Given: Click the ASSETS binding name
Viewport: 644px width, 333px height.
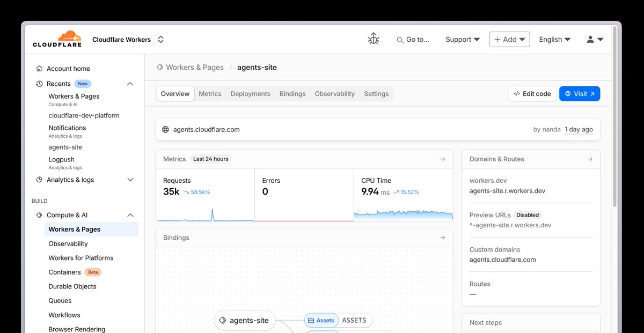Looking at the screenshot, I should point(354,320).
